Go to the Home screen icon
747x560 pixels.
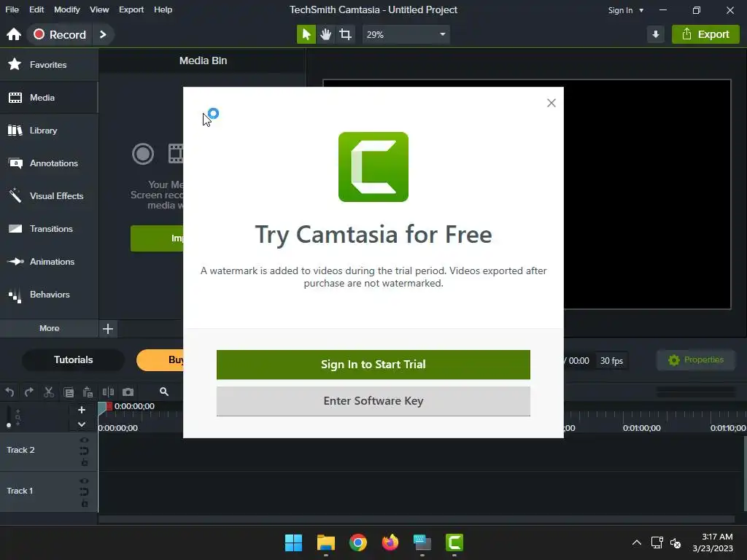[x=14, y=34]
